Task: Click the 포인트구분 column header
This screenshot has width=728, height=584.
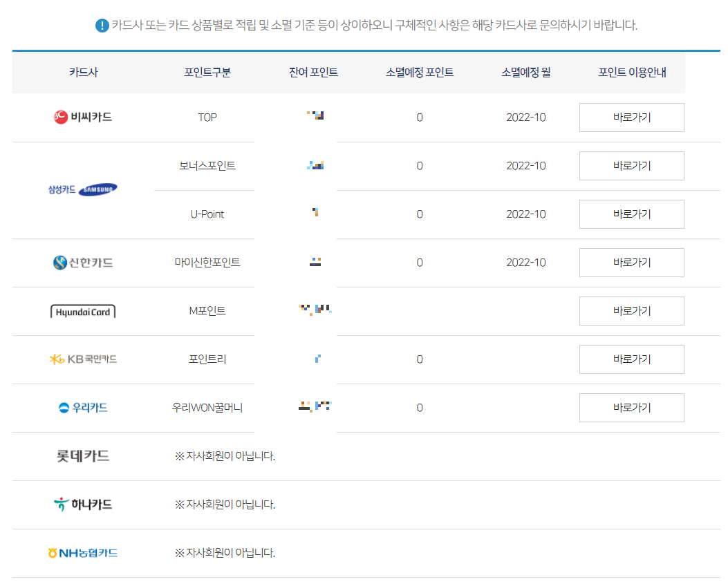Action: point(207,73)
